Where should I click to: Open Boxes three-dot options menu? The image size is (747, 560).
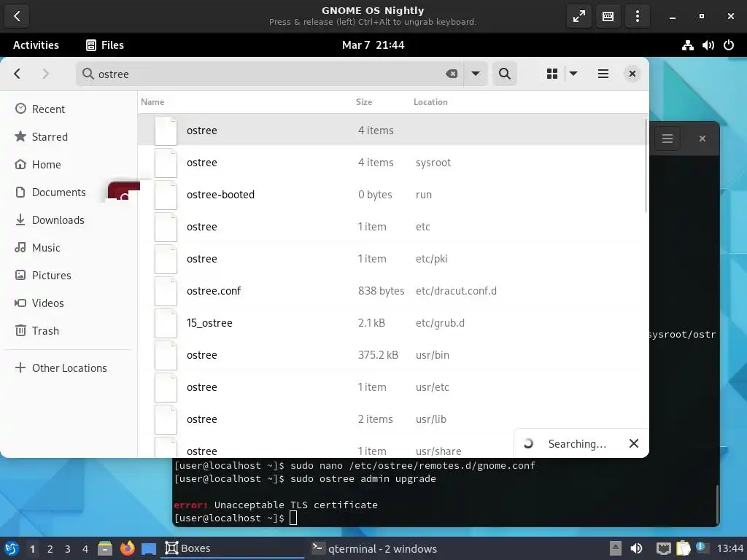click(637, 16)
